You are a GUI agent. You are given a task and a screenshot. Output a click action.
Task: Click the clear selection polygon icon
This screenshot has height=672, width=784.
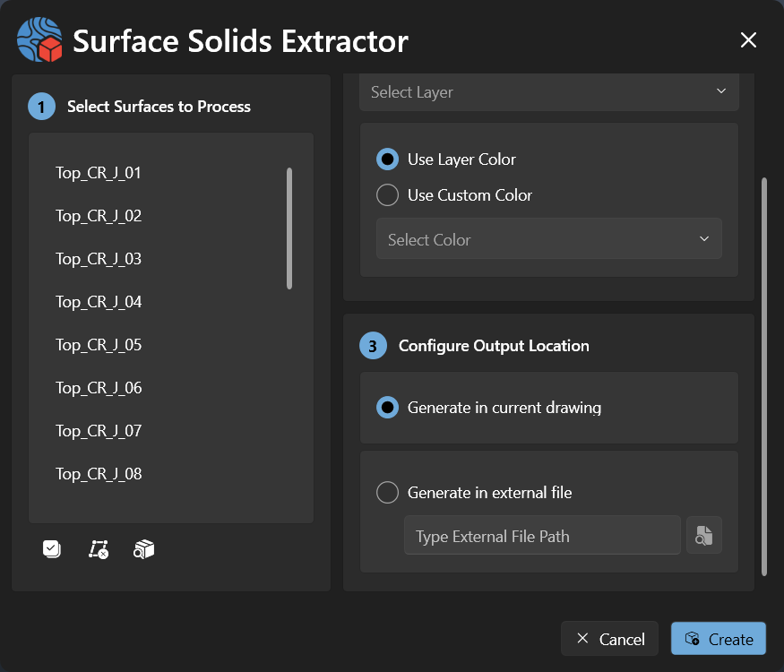(x=99, y=549)
